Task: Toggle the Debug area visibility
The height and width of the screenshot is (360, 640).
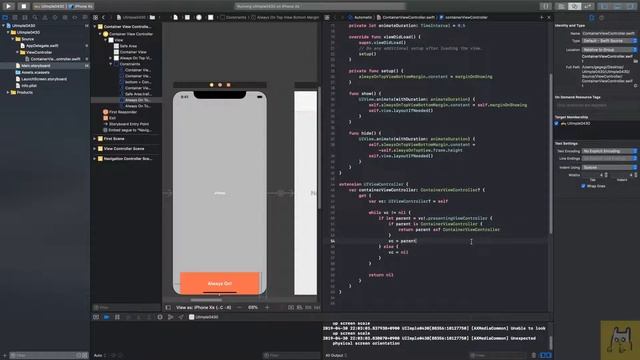Action: coord(618,6)
